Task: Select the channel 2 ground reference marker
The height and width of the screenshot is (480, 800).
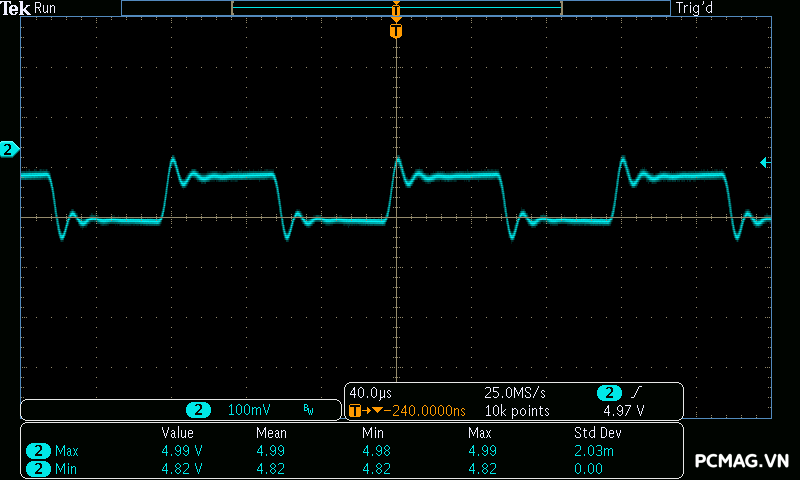Action: (x=9, y=150)
